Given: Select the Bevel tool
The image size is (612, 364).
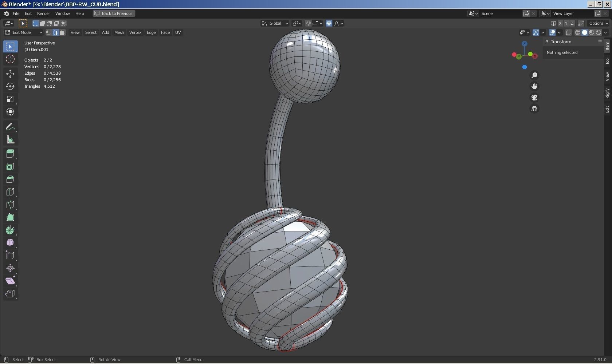Looking at the screenshot, I should (x=10, y=179).
